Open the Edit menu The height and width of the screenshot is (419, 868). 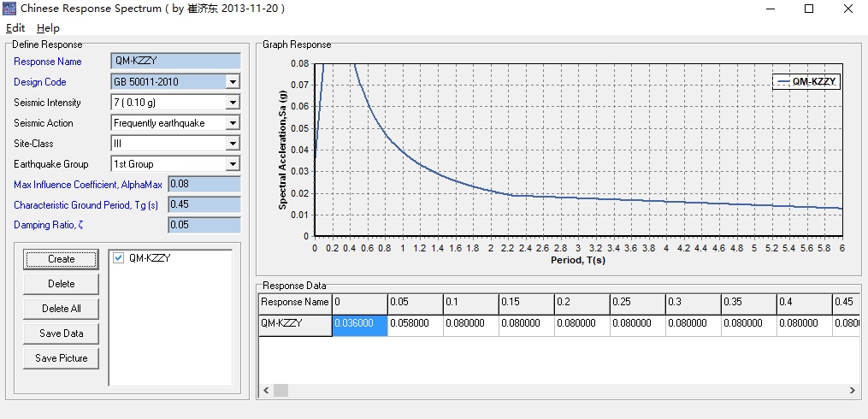point(15,28)
